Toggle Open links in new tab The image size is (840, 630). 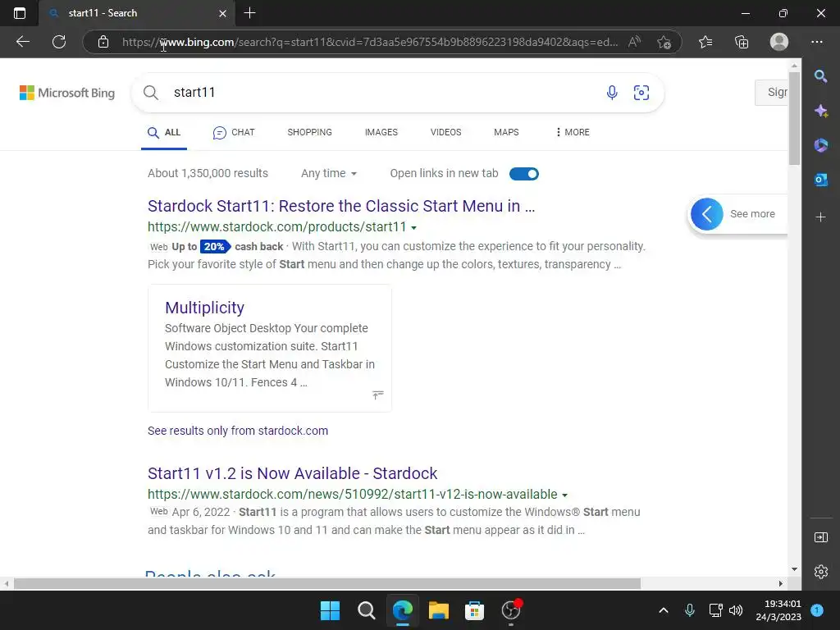point(524,174)
